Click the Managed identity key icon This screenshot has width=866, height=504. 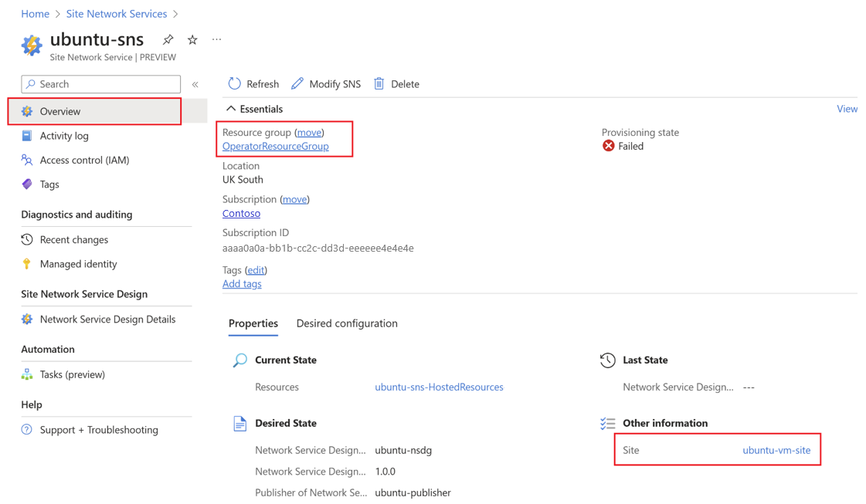tap(26, 263)
